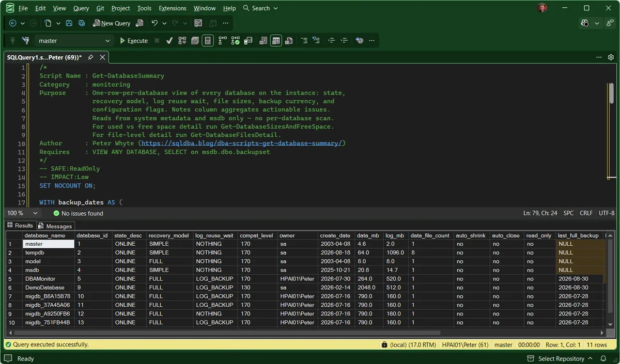Uncomment the selected lines
Image resolution: width=620 pixels, height=364 pixels.
click(316, 40)
